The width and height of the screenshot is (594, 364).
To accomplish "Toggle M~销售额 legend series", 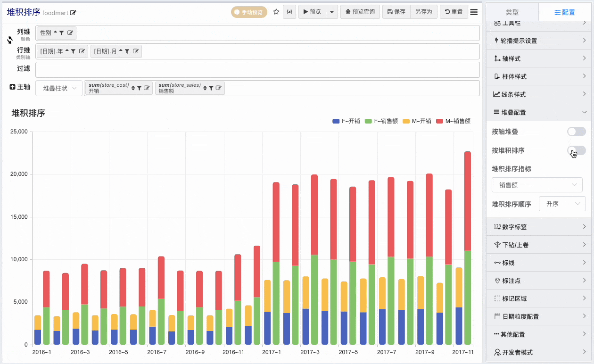I will tap(453, 121).
